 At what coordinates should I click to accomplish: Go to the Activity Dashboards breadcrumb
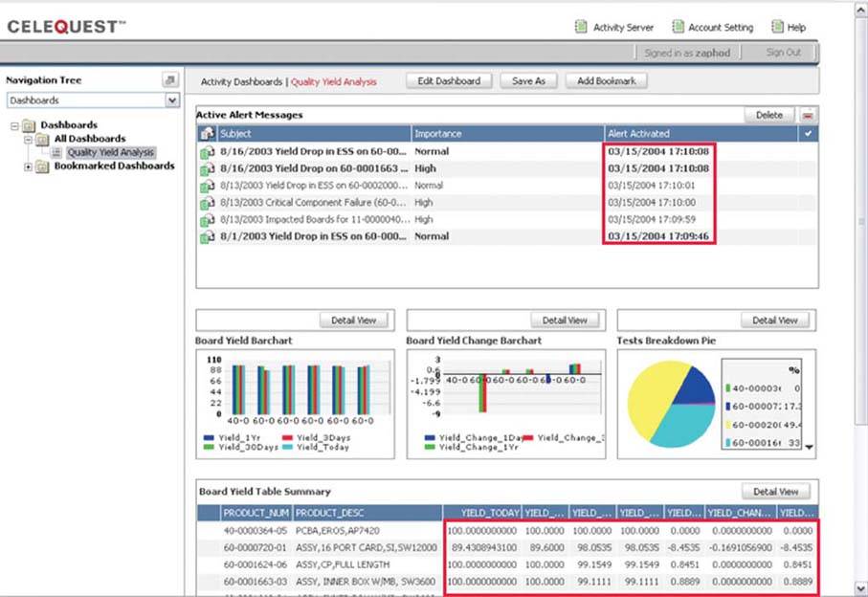click(x=241, y=81)
